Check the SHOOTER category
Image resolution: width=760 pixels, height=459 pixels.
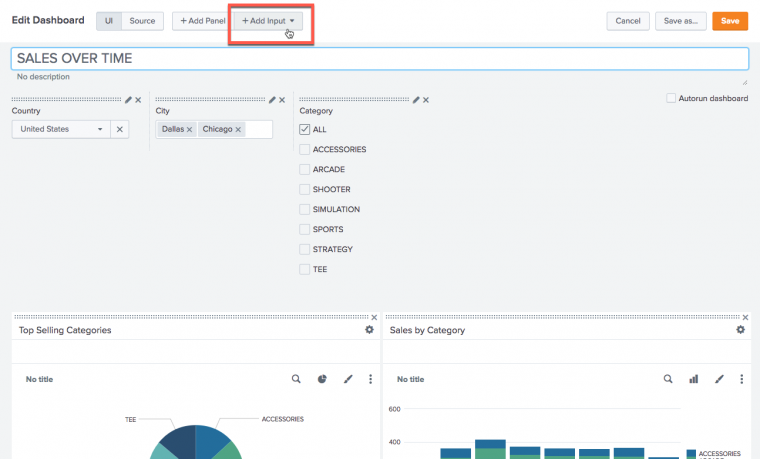tap(304, 189)
